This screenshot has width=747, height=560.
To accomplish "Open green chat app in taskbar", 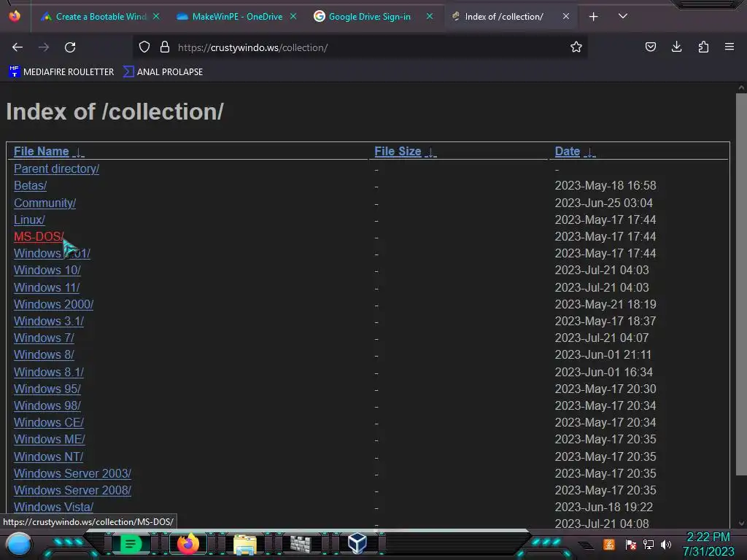I will (x=131, y=544).
